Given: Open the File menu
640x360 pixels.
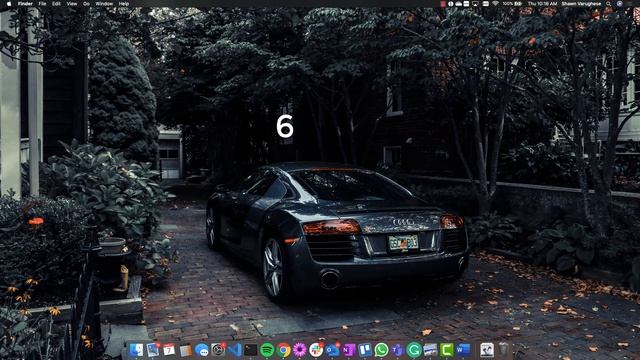Looking at the screenshot, I should [42, 4].
